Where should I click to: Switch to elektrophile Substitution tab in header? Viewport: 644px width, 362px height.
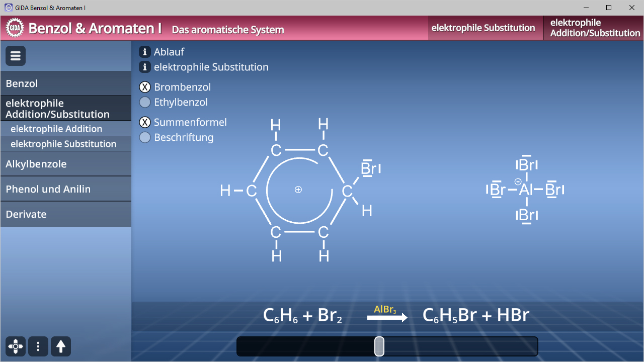pos(483,28)
